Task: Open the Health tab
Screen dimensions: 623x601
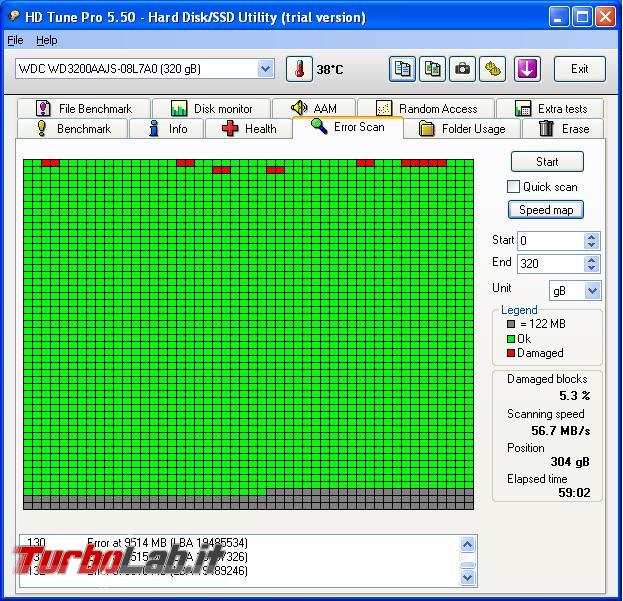Action: [249, 129]
